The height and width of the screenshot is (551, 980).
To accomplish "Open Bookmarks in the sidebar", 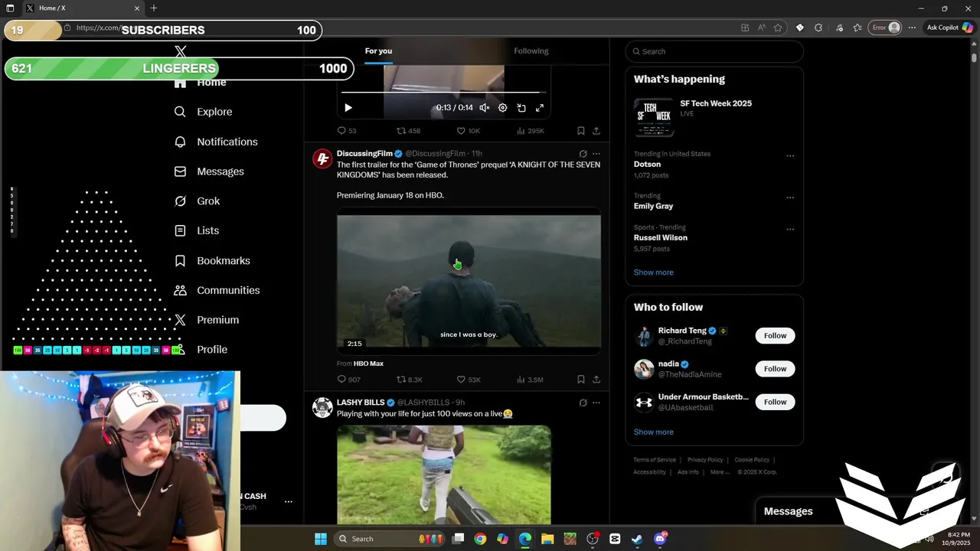I will click(212, 261).
